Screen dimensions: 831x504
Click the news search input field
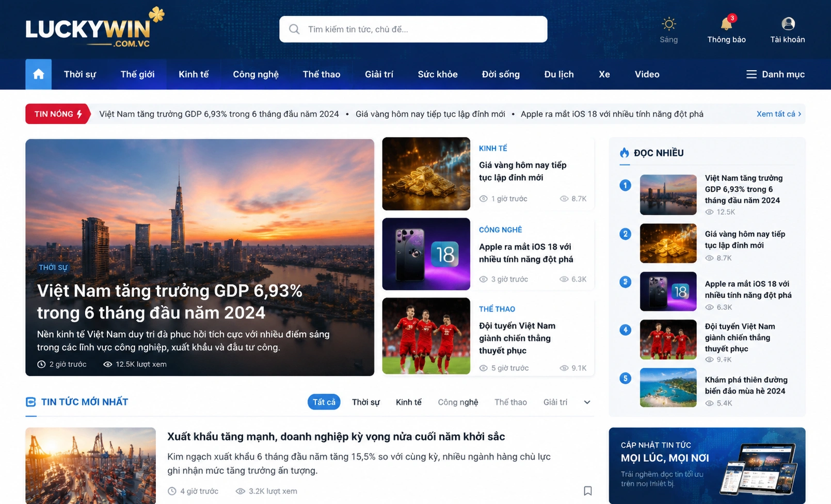click(x=413, y=29)
